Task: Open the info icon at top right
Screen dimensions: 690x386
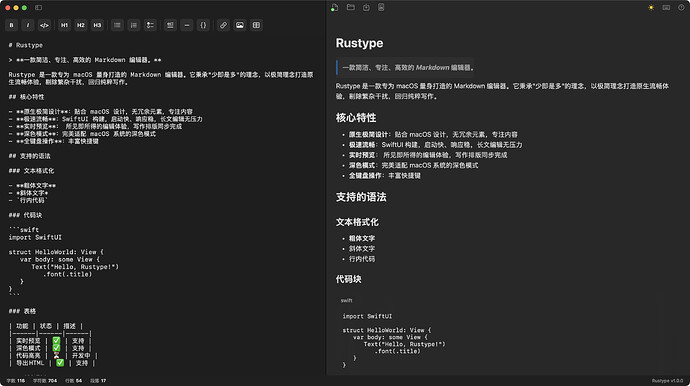Action: (x=681, y=7)
